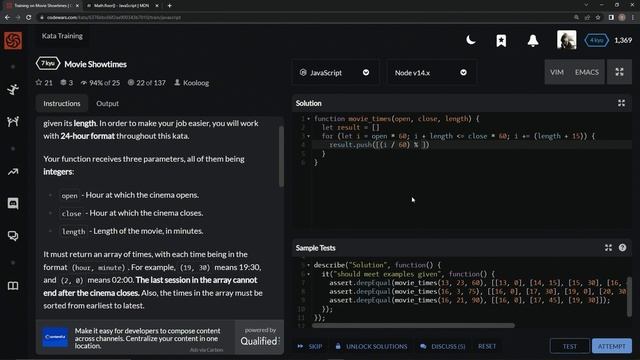Enable EMACS editor mode
The width and height of the screenshot is (640, 360).
[x=587, y=72]
